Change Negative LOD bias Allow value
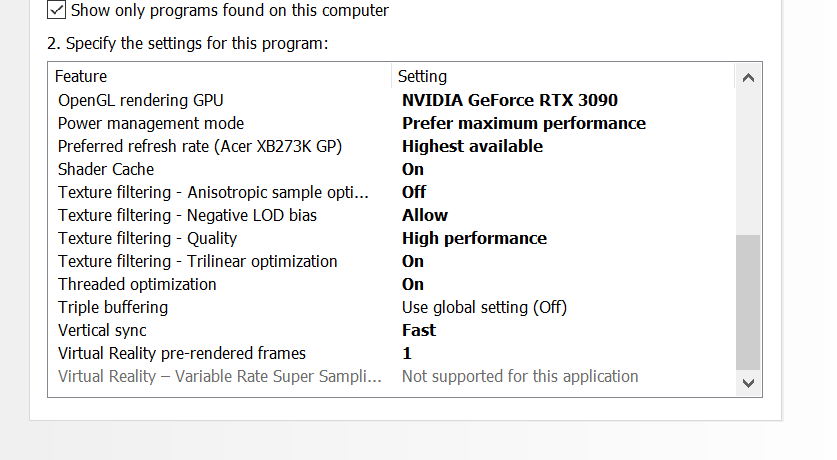 click(425, 215)
